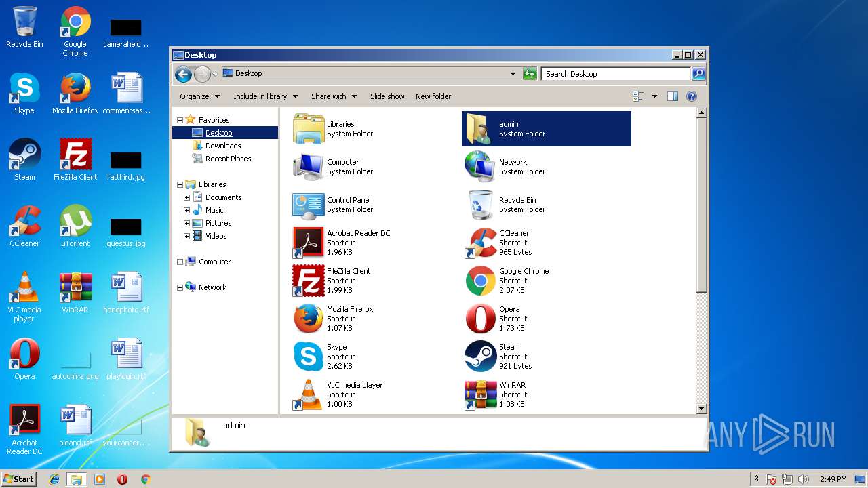Click New folder toolbar button
This screenshot has width=868, height=488.
pos(433,96)
